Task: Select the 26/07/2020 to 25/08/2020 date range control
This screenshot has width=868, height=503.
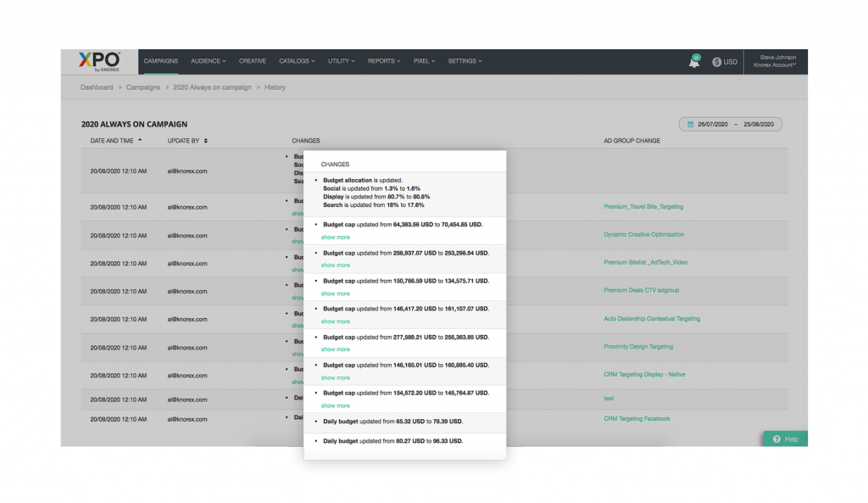Action: [731, 123]
